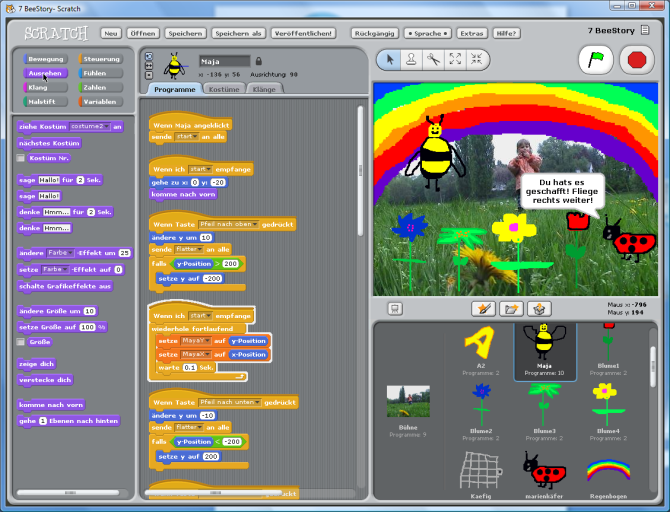Enable the Größe reporter checkbox

20,341
